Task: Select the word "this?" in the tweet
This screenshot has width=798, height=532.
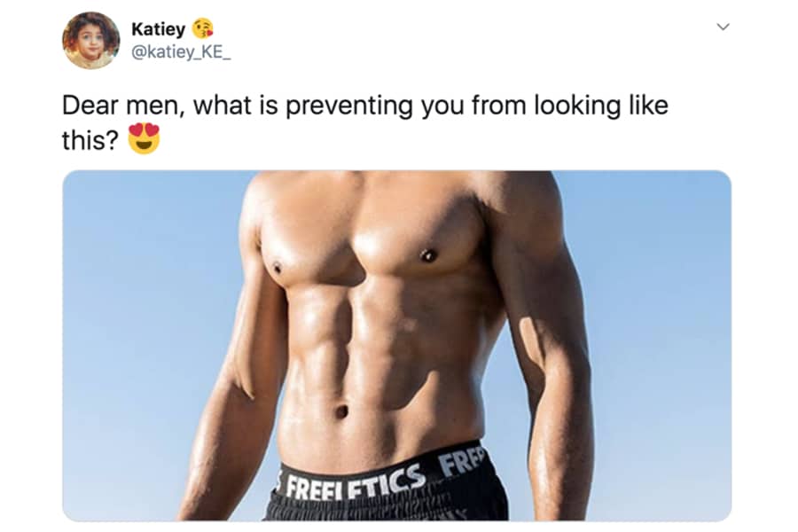Action: pos(90,140)
